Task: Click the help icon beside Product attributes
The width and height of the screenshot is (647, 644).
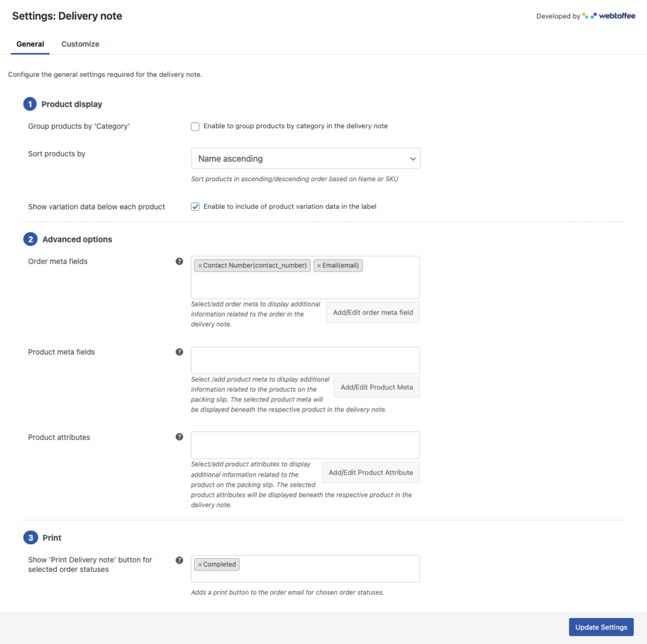Action: coord(179,437)
